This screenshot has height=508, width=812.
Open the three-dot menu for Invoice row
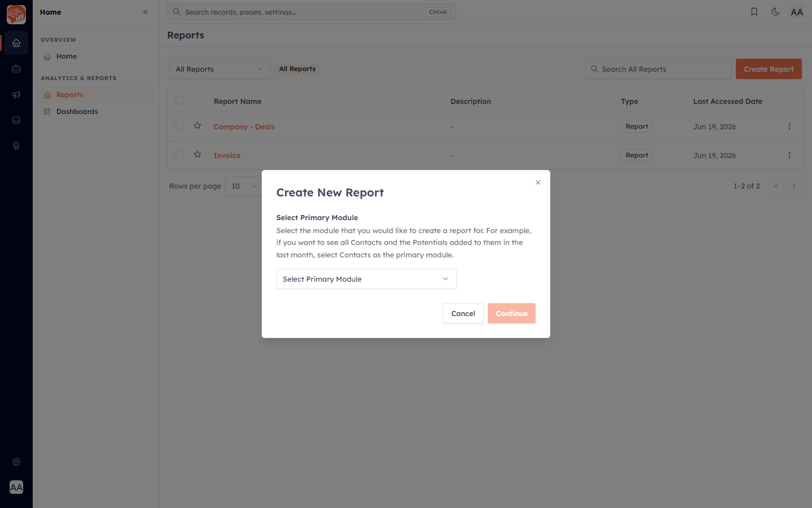click(789, 155)
